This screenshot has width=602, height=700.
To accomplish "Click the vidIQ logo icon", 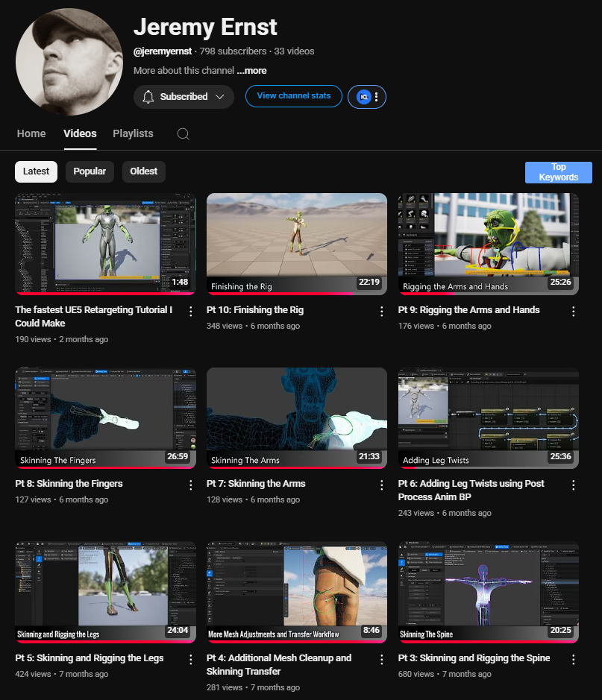I will click(x=364, y=97).
